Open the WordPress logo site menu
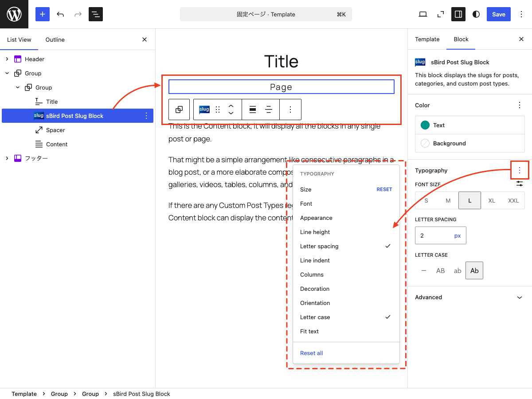Viewport: 532px width, 399px height. pyautogui.click(x=14, y=14)
